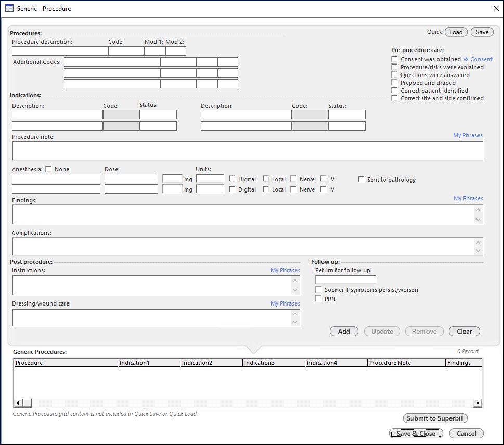Image resolution: width=504 pixels, height=445 pixels.
Task: Select the Procedure column header
Action: [x=66, y=363]
